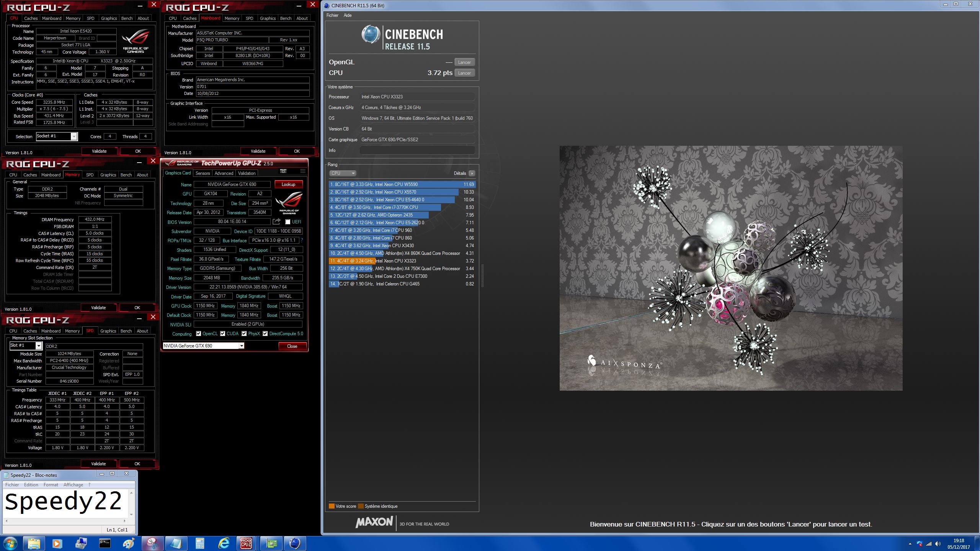Toggle the OpenCL checkbox
Image resolution: width=980 pixels, height=551 pixels.
(198, 334)
